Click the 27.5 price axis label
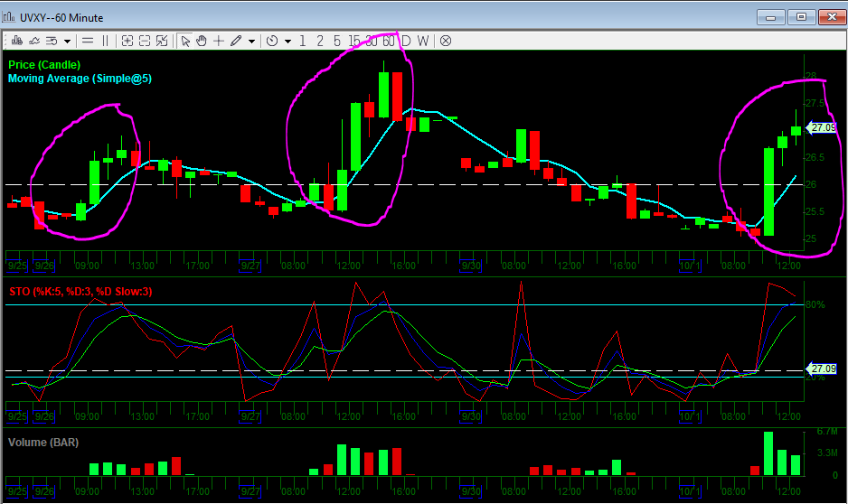848x504 pixels. click(x=815, y=103)
